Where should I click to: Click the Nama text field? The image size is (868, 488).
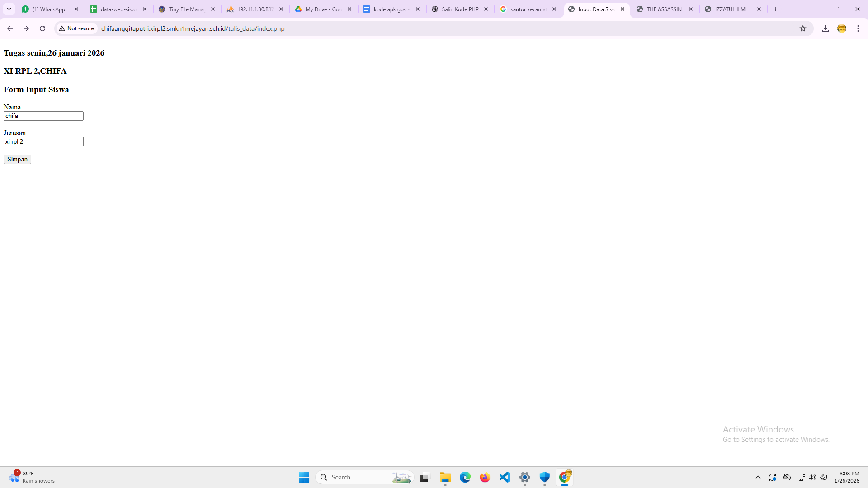(43, 116)
